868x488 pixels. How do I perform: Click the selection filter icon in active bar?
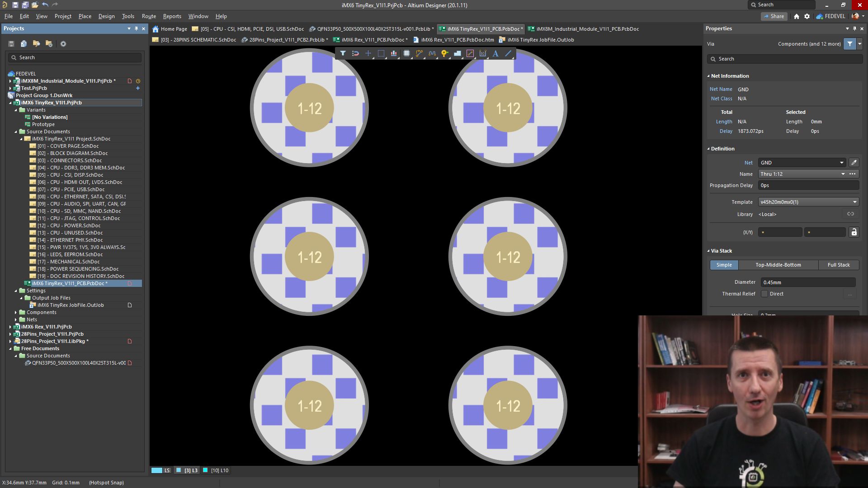tap(343, 53)
